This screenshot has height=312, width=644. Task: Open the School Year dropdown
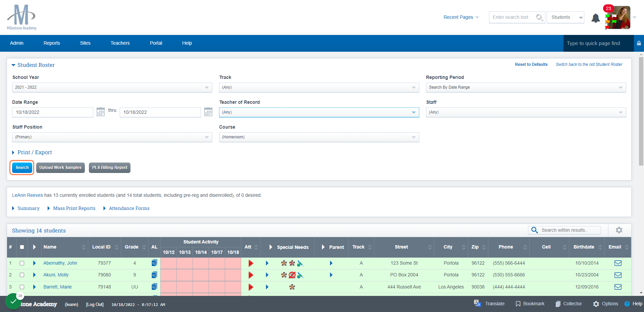click(x=112, y=87)
